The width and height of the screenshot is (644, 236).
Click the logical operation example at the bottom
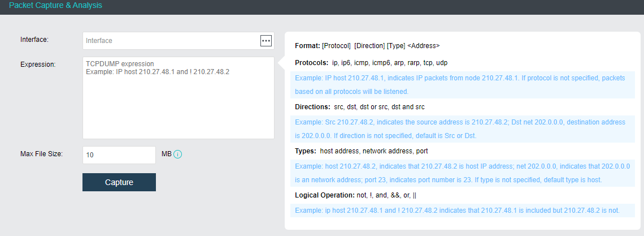(457, 210)
